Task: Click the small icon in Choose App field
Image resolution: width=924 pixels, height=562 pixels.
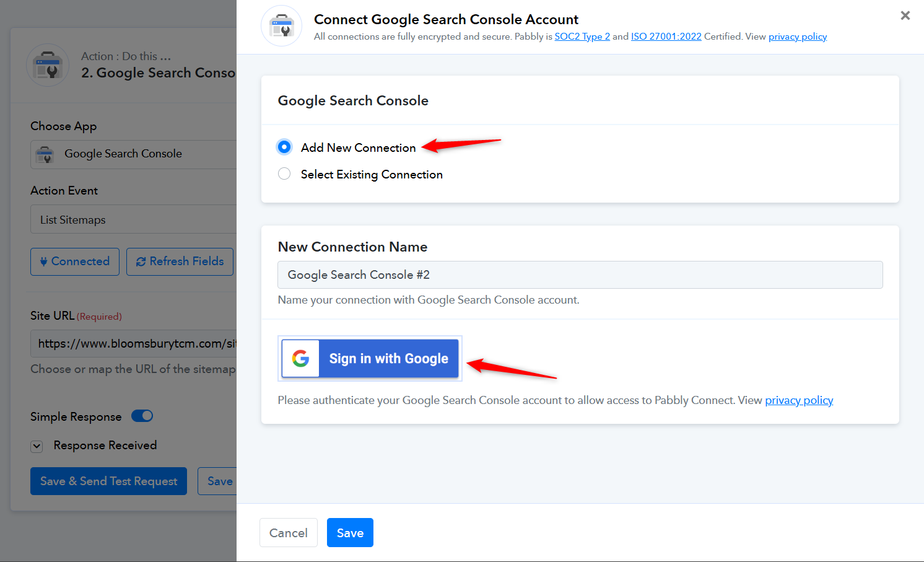Action: click(45, 154)
